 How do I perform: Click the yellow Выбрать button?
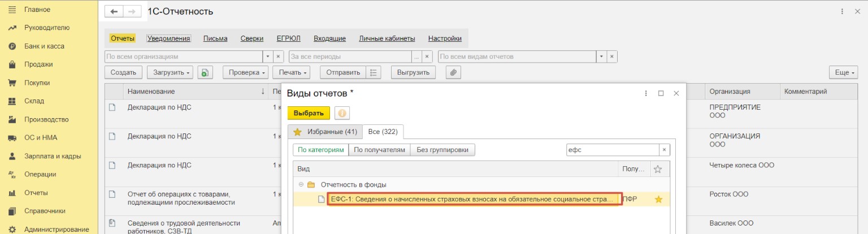point(309,113)
